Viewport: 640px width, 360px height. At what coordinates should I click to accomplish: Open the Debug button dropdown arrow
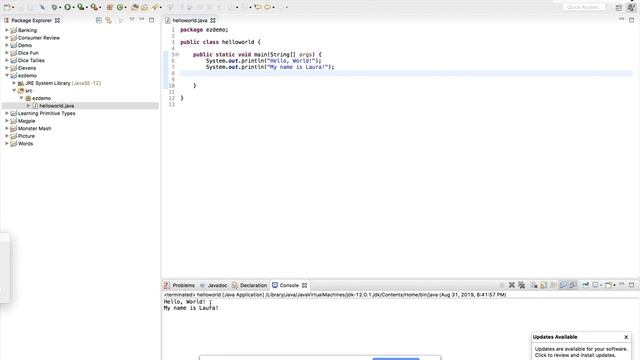tap(60, 7)
